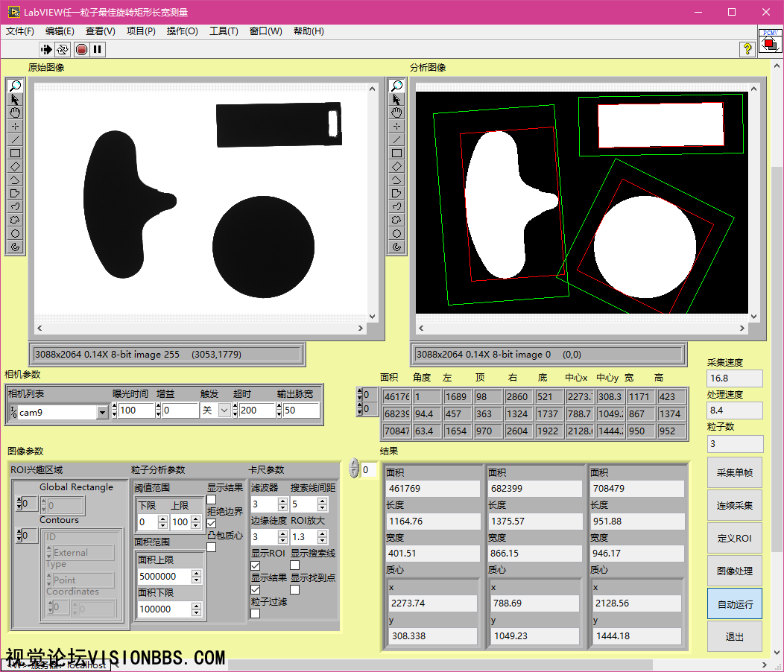Click the 曝光时间 input field
Screen dimensions: 784x672
(136, 411)
